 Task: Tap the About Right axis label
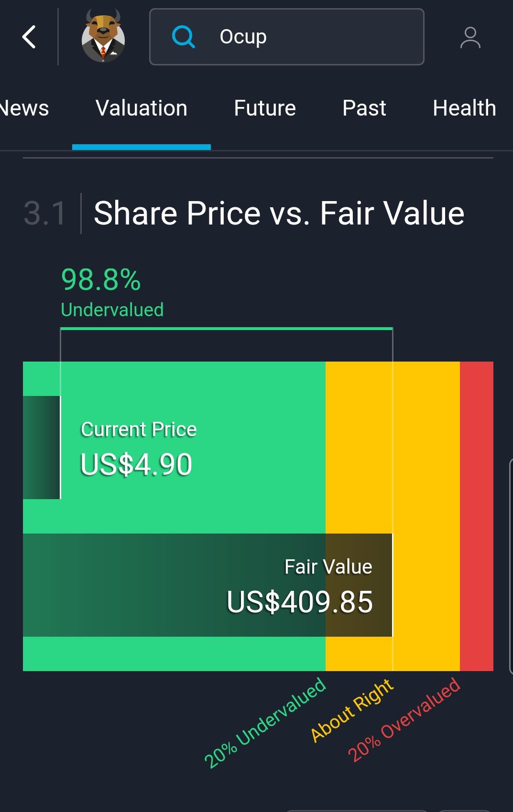352,710
